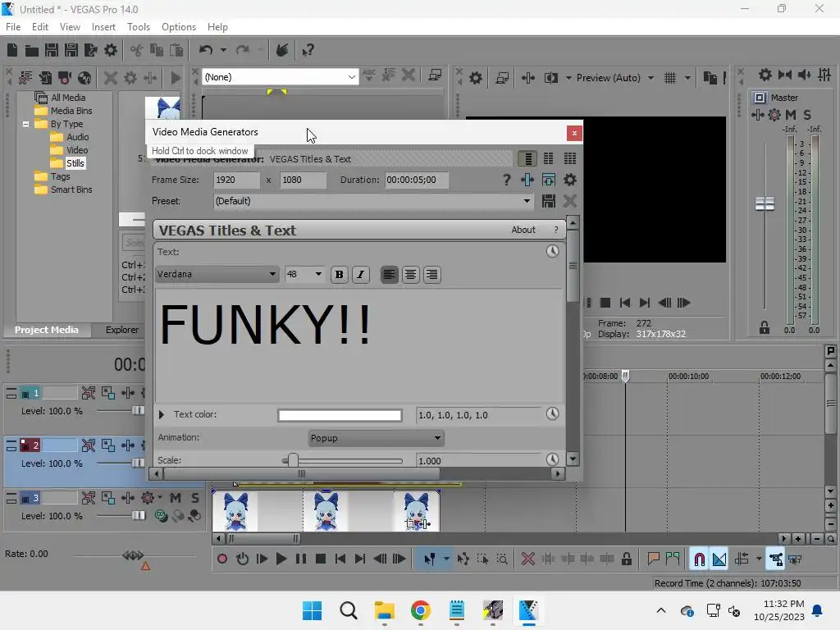Open Google Chrome from the taskbar

tap(421, 610)
